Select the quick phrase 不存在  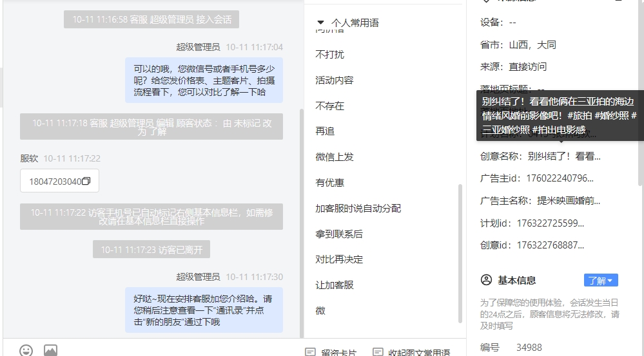coord(330,106)
